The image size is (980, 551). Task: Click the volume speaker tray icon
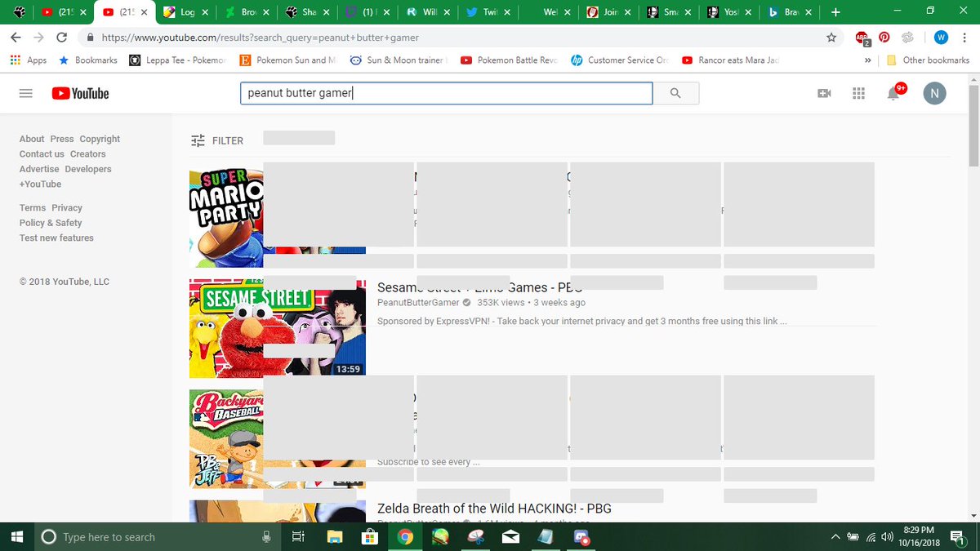pyautogui.click(x=887, y=536)
